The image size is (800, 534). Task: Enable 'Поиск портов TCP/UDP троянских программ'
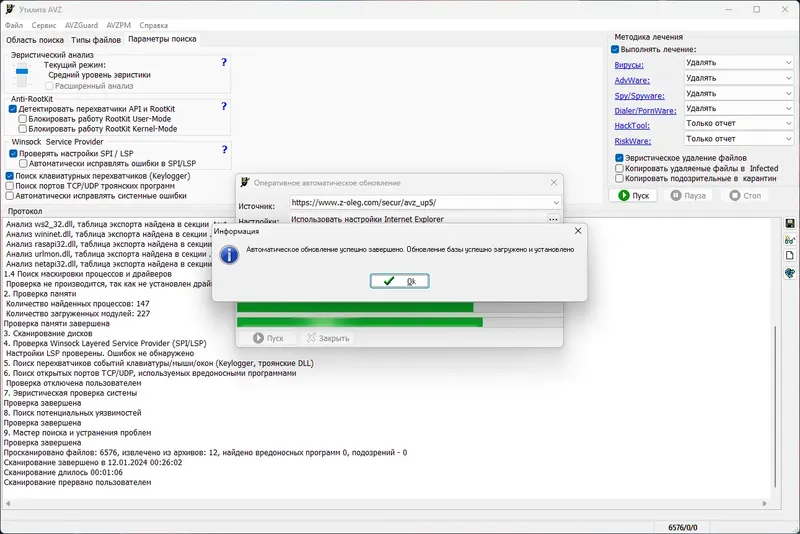(x=10, y=186)
